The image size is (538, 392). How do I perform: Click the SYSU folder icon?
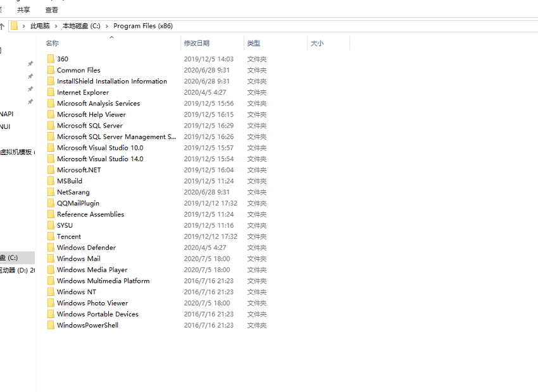pos(51,225)
